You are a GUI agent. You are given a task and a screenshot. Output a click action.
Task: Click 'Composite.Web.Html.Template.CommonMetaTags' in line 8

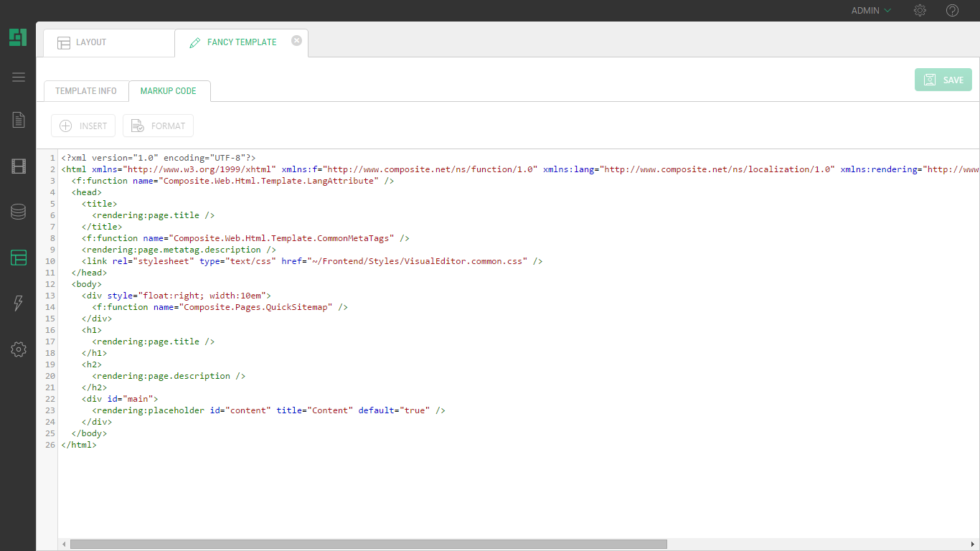[x=281, y=238]
